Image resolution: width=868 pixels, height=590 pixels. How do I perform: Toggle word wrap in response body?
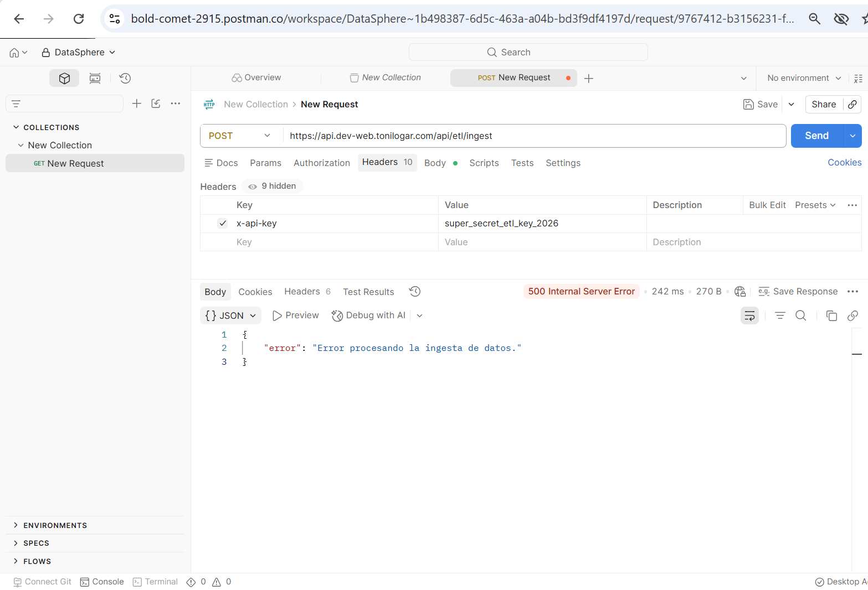tap(749, 315)
